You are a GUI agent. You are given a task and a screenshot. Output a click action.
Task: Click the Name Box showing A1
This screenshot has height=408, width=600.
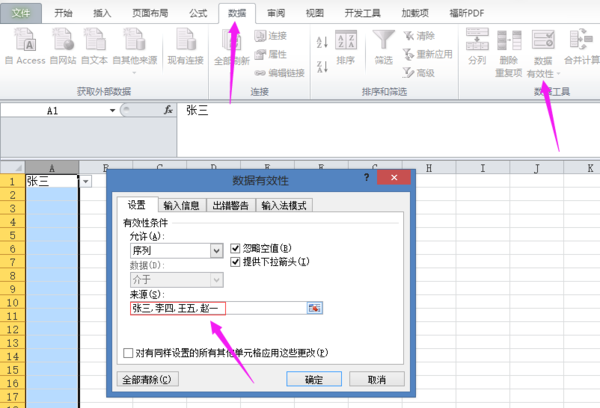[54, 111]
